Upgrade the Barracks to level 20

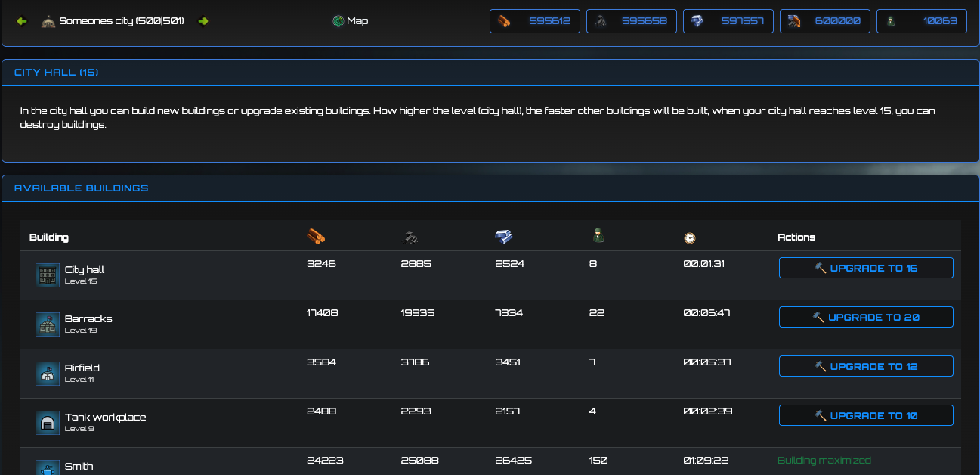tap(865, 316)
